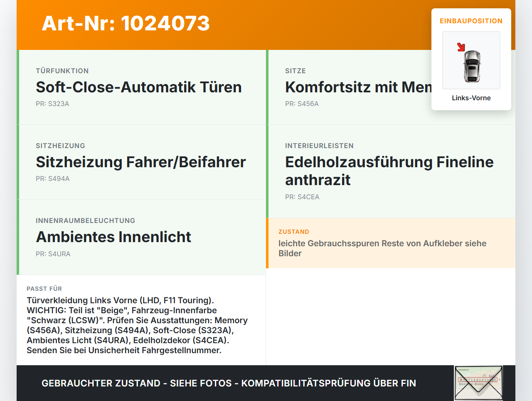Select the INTERIEURLEISTEN category label

[319, 146]
